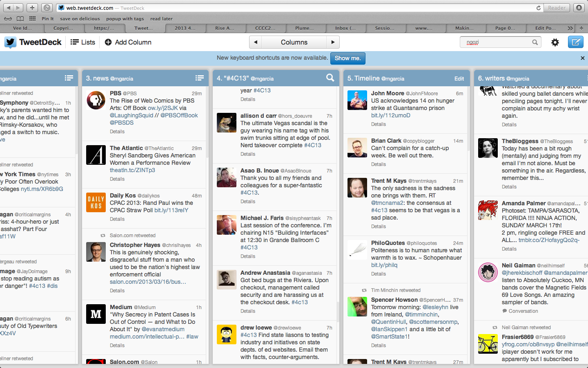Click Edit on the Timeline column
Viewport: 588px width, 368px height.
pyautogui.click(x=459, y=79)
